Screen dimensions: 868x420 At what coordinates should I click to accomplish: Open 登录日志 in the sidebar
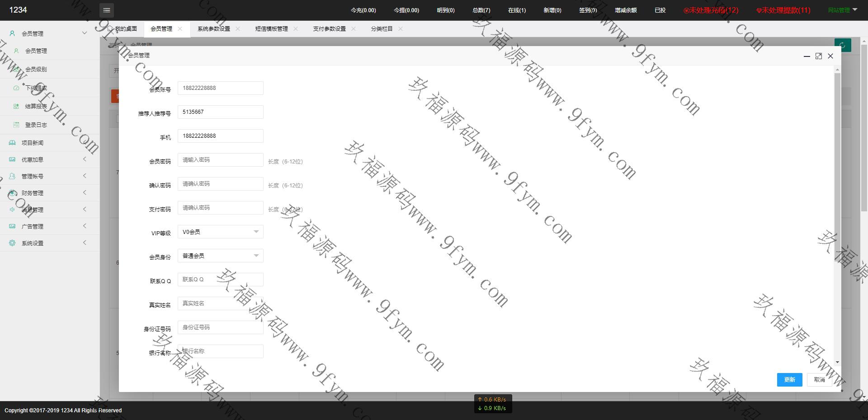coord(36,125)
